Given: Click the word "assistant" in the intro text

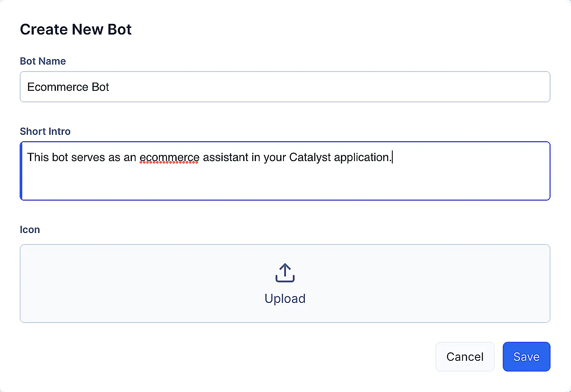Looking at the screenshot, I should click(226, 157).
